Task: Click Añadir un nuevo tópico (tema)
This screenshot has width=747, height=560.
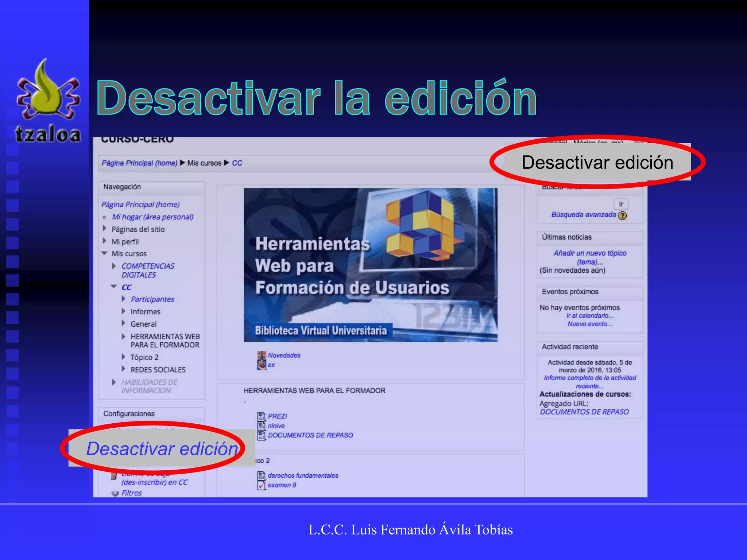Action: click(590, 257)
